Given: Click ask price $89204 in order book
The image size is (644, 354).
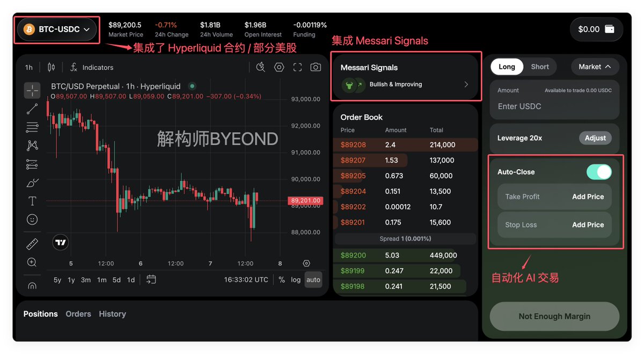Looking at the screenshot, I should click(x=353, y=191).
